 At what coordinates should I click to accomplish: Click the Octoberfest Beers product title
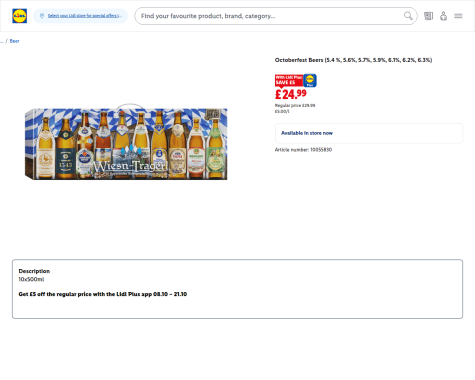(x=353, y=60)
